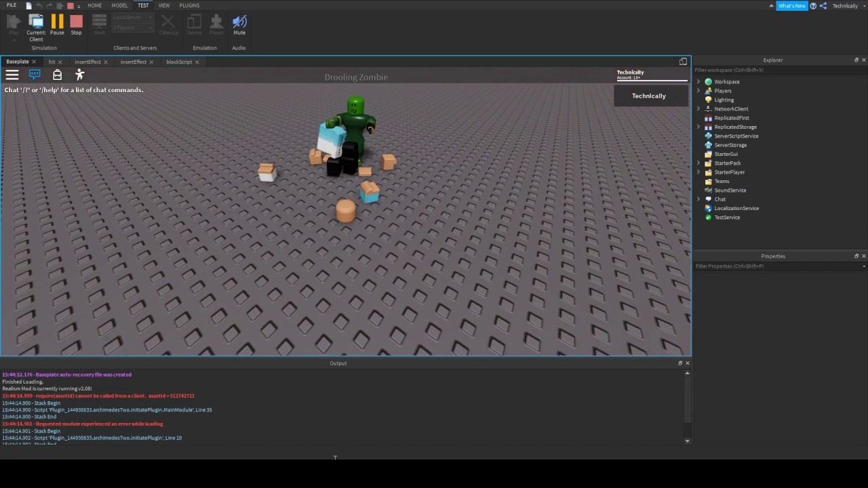Viewport: 868px width, 488px height.
Task: Select Teams in Explorer
Action: (x=722, y=182)
